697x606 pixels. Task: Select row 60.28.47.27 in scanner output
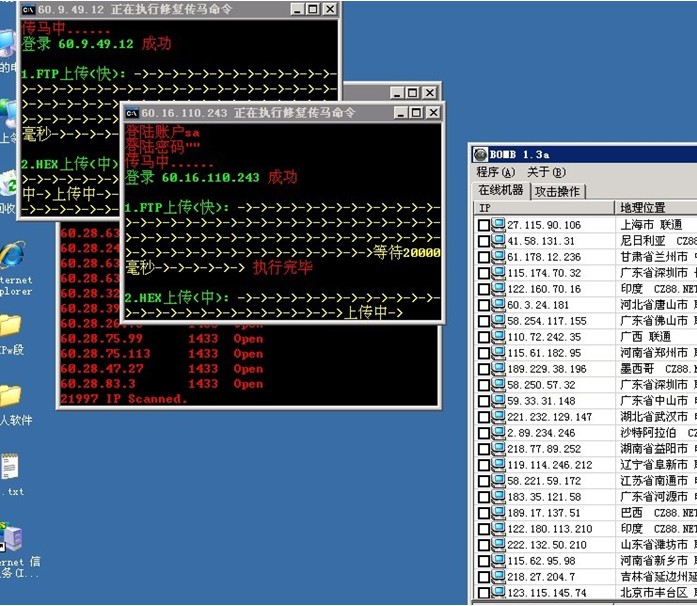tap(162, 369)
